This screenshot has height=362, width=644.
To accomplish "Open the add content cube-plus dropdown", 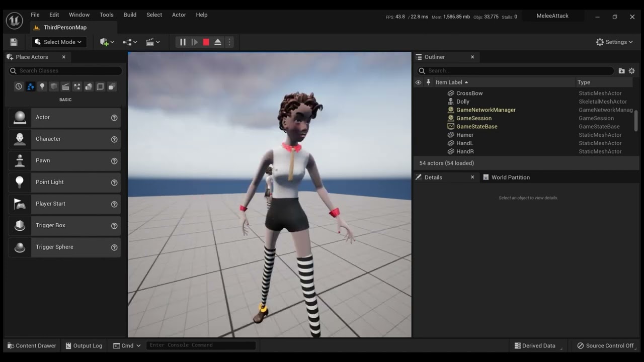I will coord(107,42).
